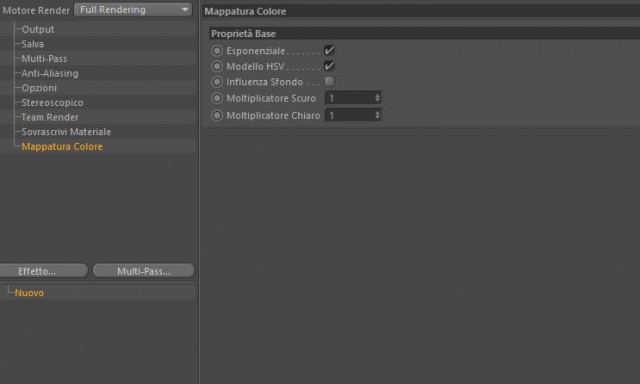Click the Multi-Pass... button
Image resolution: width=640 pixels, height=384 pixels.
[144, 271]
